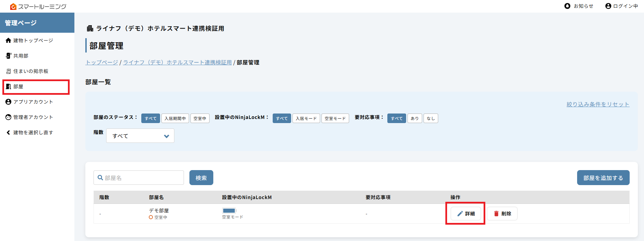The image size is (644, 241).
Task: Open お知らせ notifications bell icon
Action: [x=567, y=6]
